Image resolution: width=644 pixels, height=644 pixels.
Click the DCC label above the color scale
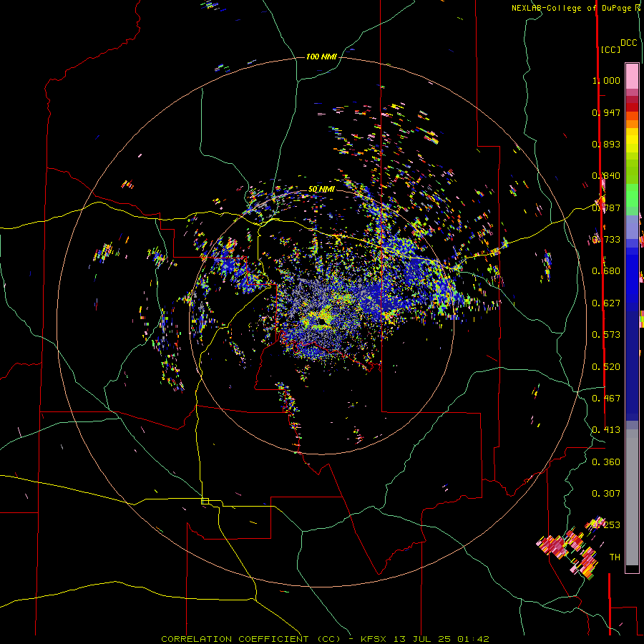coord(628,43)
